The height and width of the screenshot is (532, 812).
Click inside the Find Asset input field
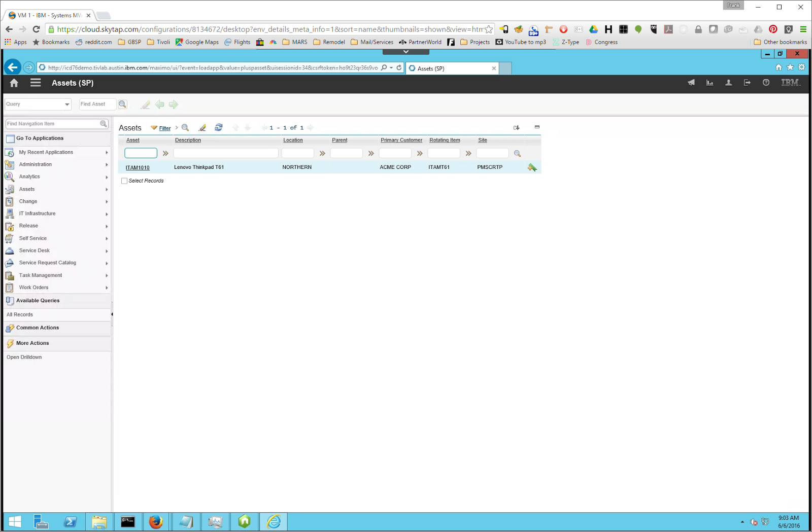click(x=97, y=104)
